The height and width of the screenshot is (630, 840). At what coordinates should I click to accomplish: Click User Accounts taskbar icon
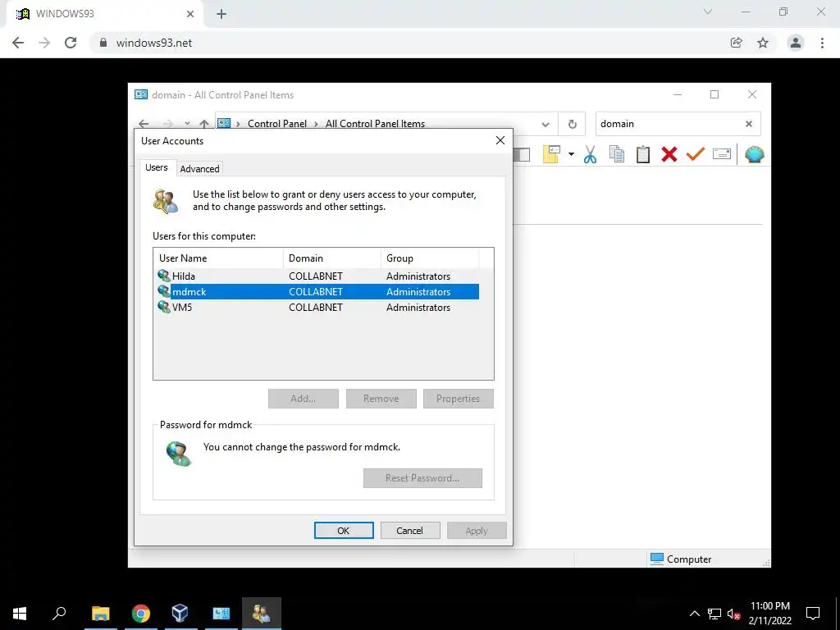tap(262, 614)
